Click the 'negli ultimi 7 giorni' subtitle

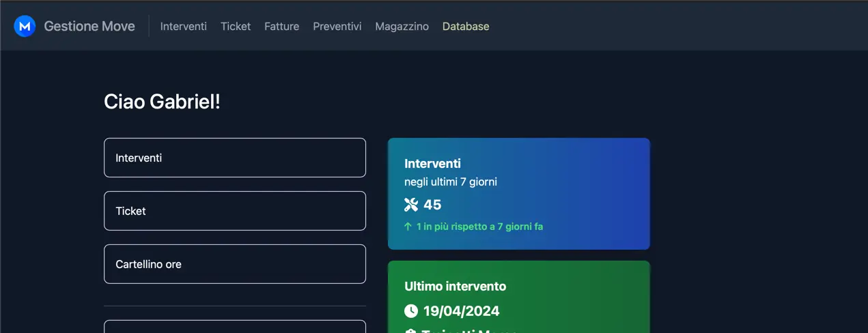click(x=450, y=182)
